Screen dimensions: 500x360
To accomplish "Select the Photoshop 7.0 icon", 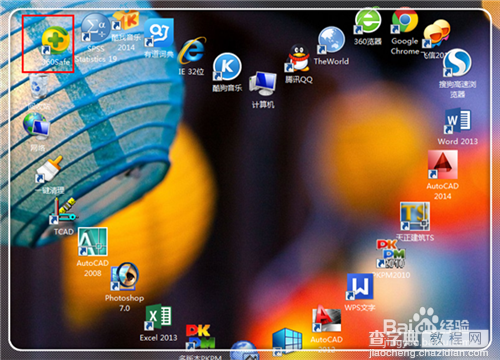I will click(125, 276).
